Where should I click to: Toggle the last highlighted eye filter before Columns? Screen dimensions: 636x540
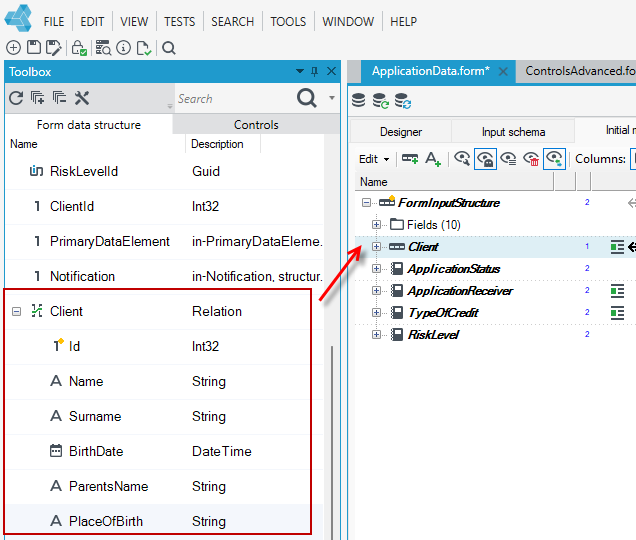click(x=554, y=159)
